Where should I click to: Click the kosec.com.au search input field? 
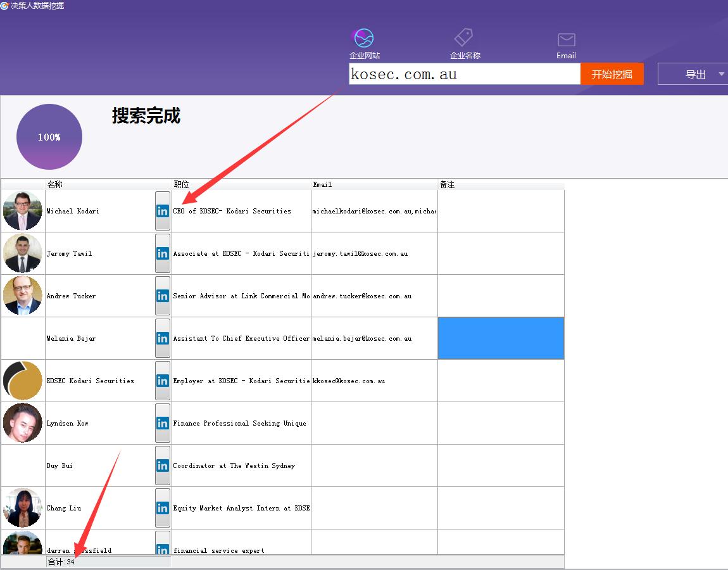pos(464,74)
